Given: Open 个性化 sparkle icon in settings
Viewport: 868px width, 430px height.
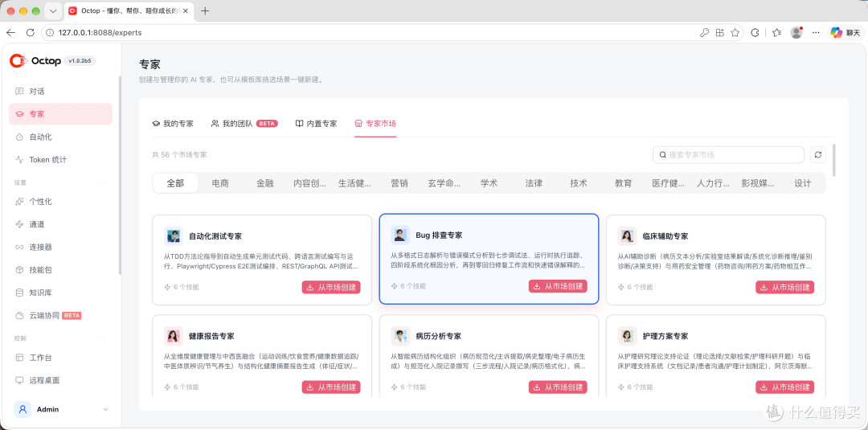Looking at the screenshot, I should [19, 202].
